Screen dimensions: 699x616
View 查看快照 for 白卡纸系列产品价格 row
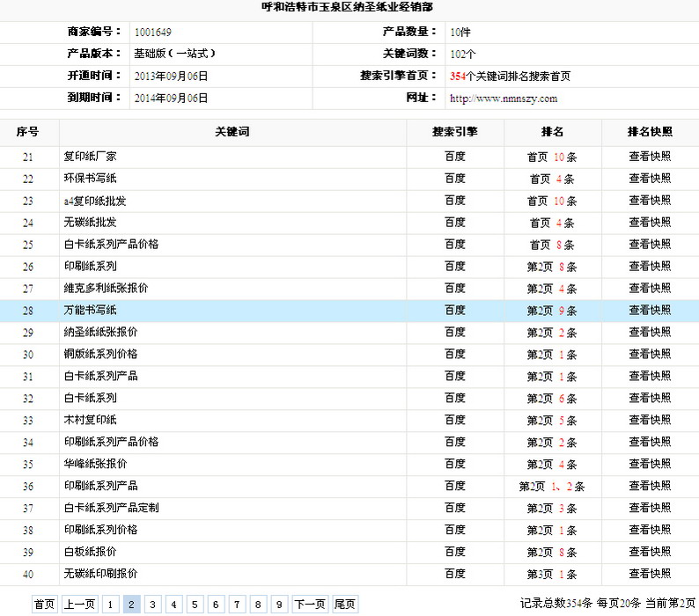[650, 245]
